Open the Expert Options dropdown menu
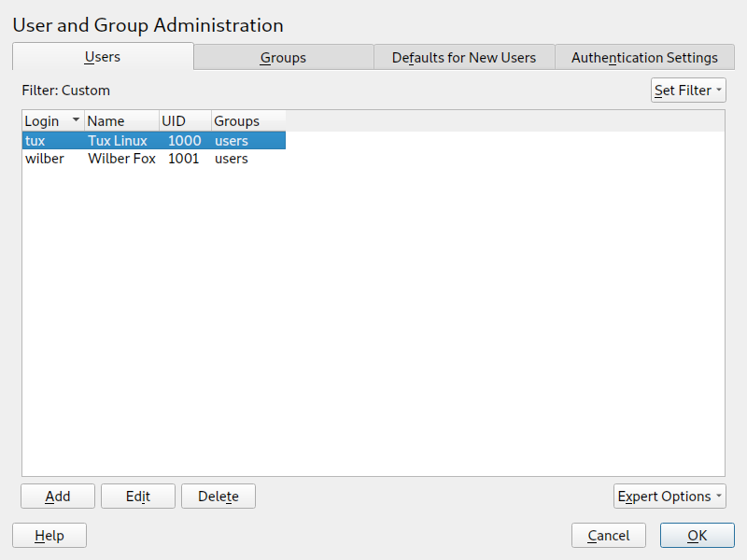 [669, 497]
